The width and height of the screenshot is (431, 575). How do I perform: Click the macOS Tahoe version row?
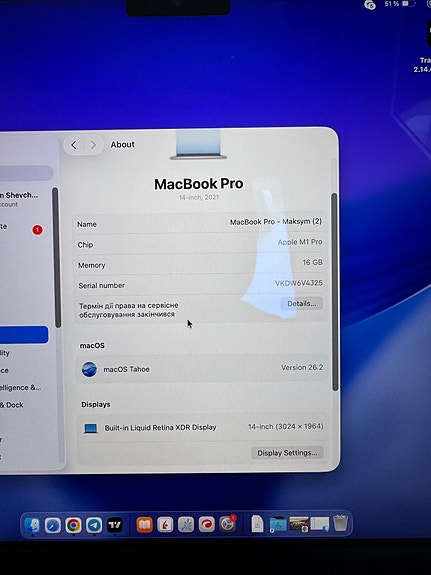tap(202, 369)
